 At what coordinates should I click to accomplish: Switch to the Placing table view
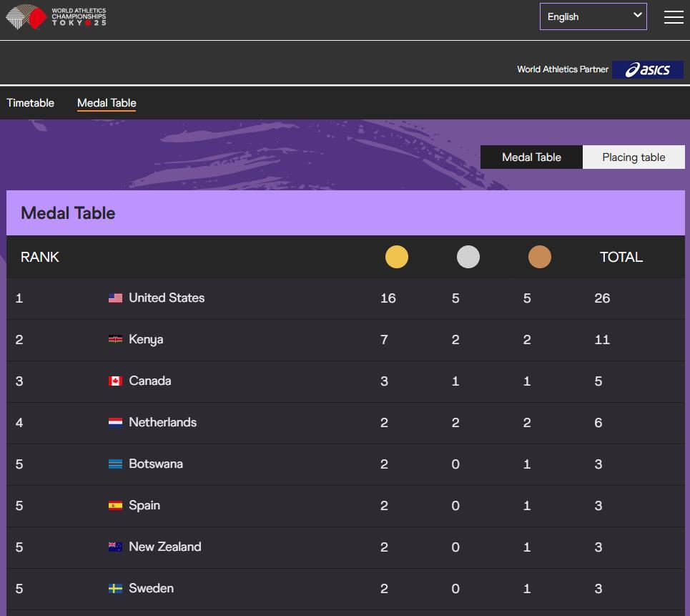[x=634, y=157]
